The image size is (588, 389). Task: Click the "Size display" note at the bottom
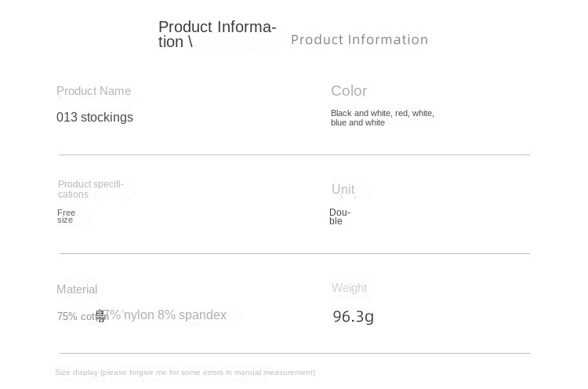point(185,373)
